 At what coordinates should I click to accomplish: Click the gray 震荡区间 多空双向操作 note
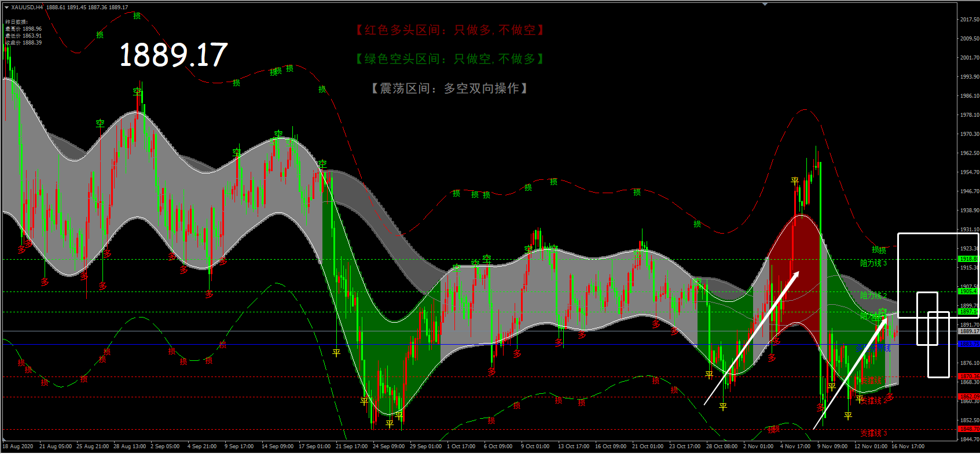pos(450,88)
